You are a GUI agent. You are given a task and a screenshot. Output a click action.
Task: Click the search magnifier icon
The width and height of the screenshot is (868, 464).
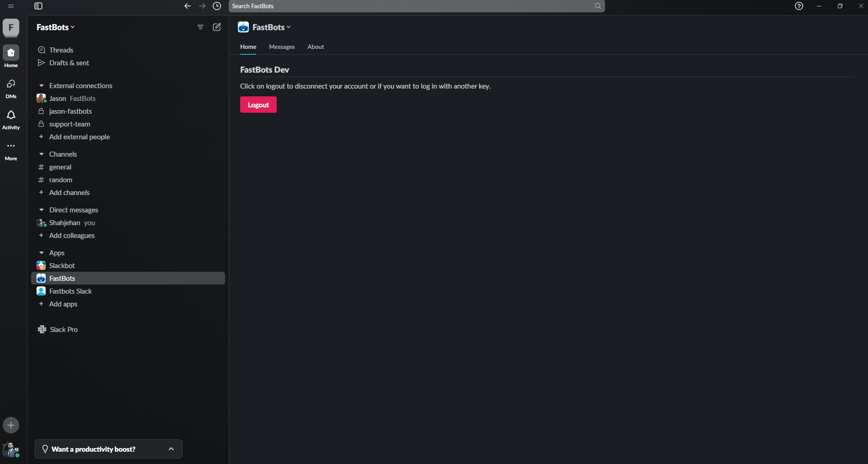[x=598, y=6]
